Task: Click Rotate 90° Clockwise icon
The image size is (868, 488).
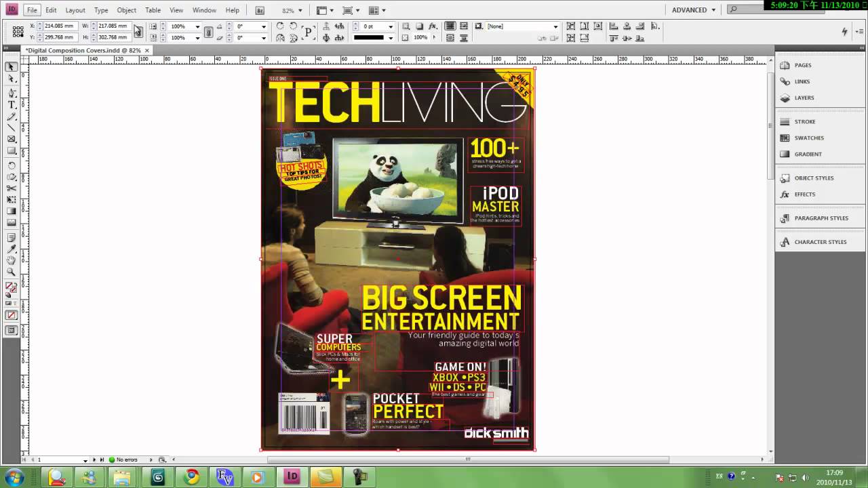Action: tap(280, 26)
